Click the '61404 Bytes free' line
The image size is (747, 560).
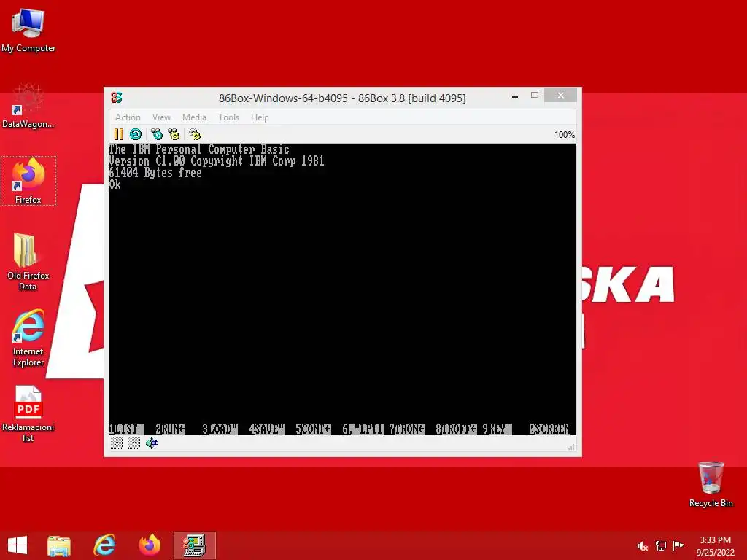tap(156, 172)
